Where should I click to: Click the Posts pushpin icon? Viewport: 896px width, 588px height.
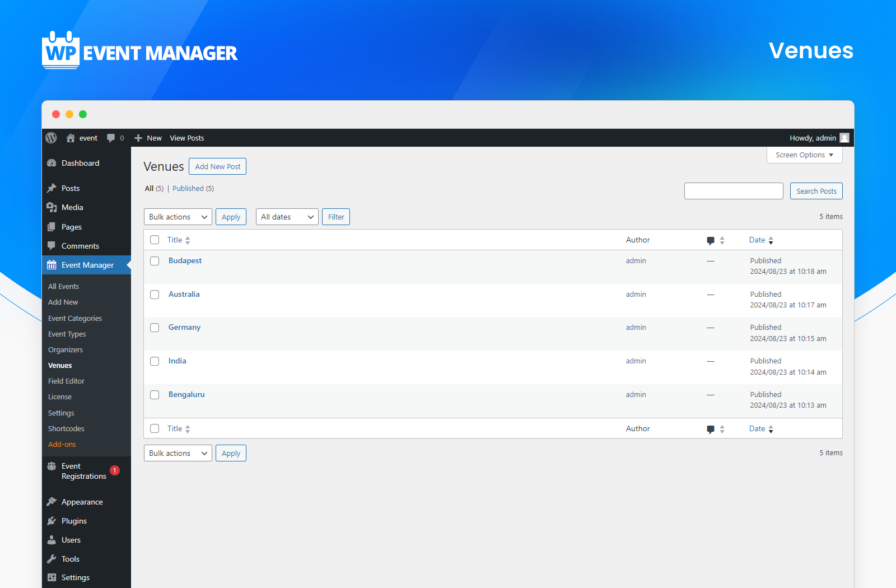tap(52, 188)
